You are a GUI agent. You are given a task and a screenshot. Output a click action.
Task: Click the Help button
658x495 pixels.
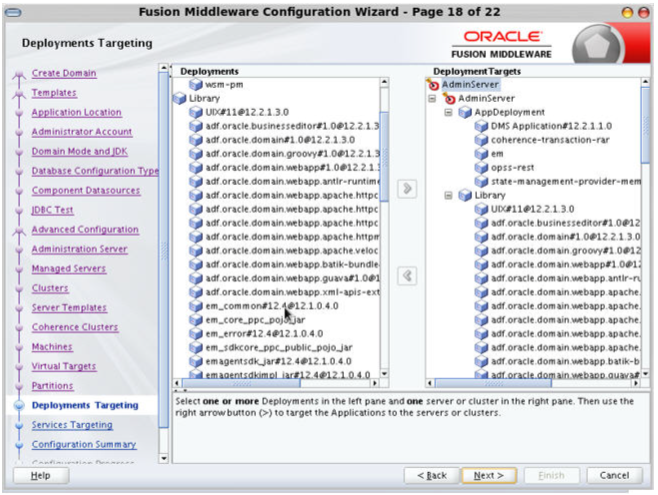41,475
